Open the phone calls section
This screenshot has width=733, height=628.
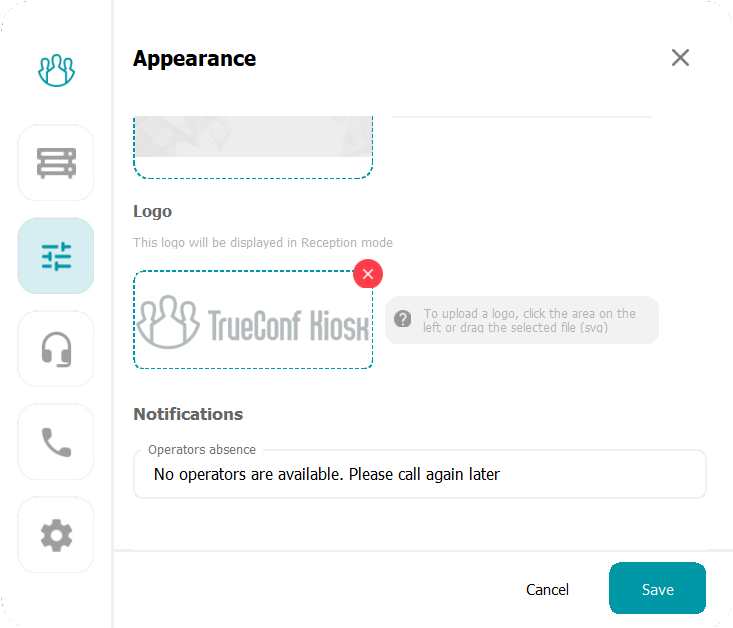(56, 442)
